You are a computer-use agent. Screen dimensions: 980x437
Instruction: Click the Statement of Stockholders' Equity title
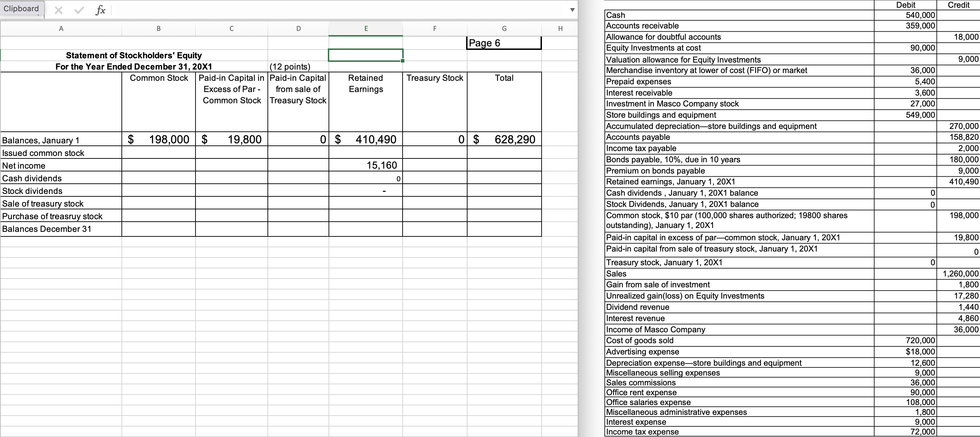click(x=133, y=56)
